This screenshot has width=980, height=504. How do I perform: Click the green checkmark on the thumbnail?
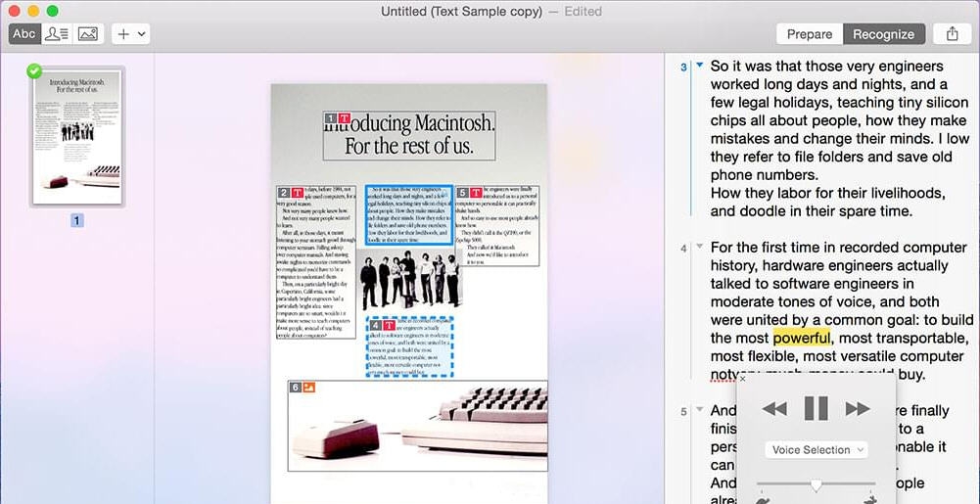coord(34,71)
